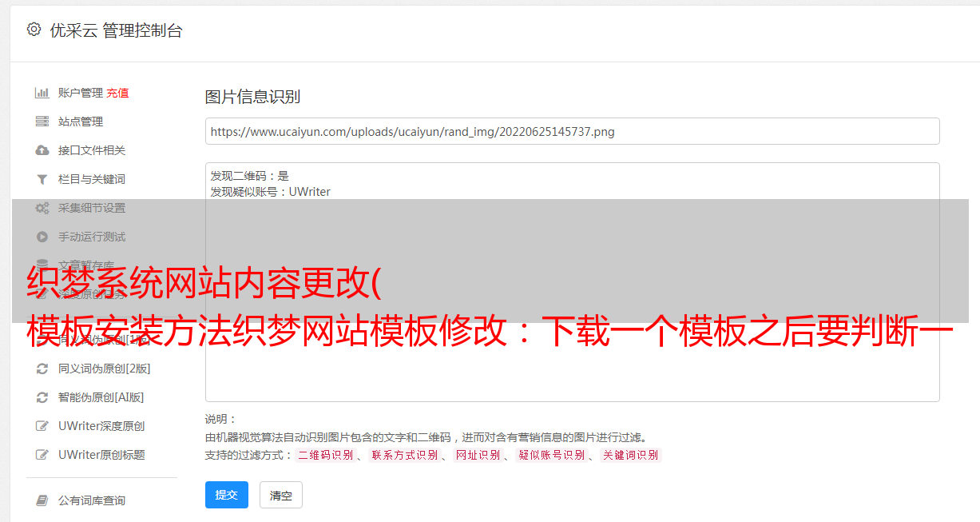Click the 关键词识别 filter tag
Screen dimensions: 980x522
631,455
